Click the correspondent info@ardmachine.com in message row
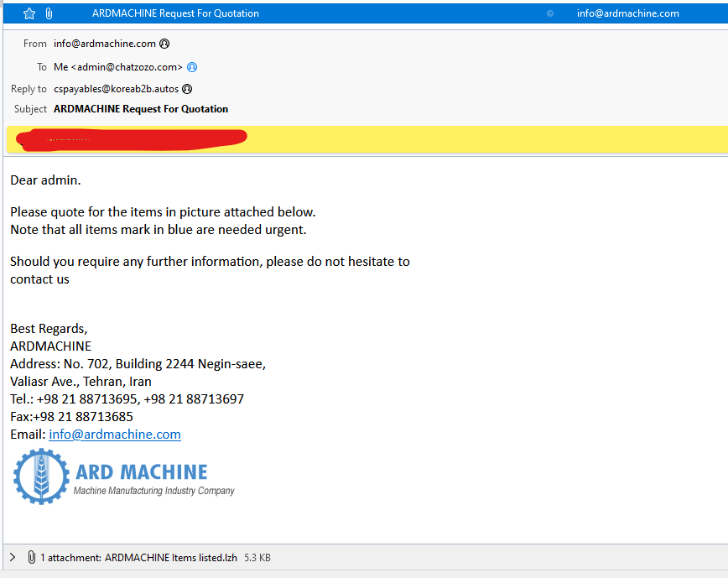This screenshot has width=728, height=578. (x=627, y=13)
